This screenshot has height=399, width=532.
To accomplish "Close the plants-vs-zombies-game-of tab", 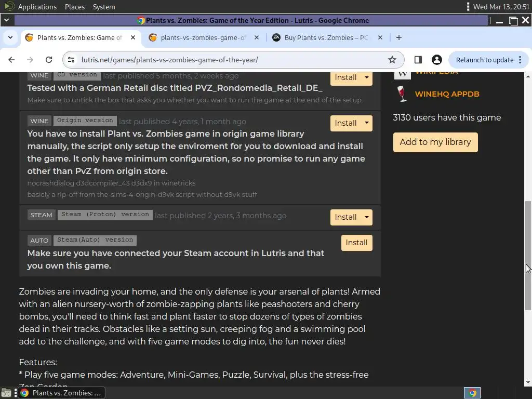I will tap(257, 37).
